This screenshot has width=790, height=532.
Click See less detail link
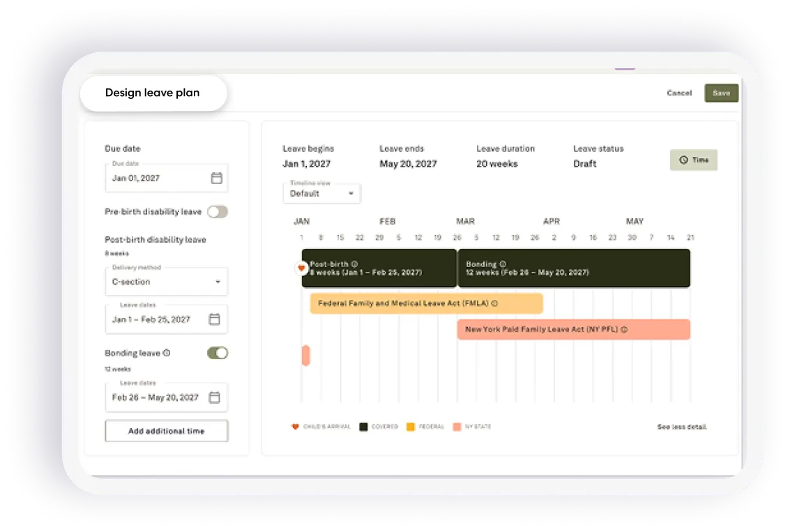point(682,427)
